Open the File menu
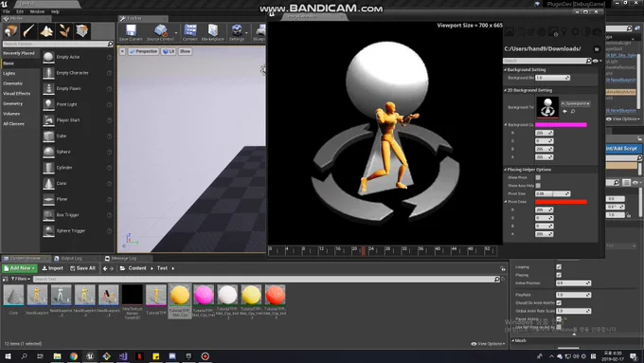The image size is (644, 363). coord(7,12)
